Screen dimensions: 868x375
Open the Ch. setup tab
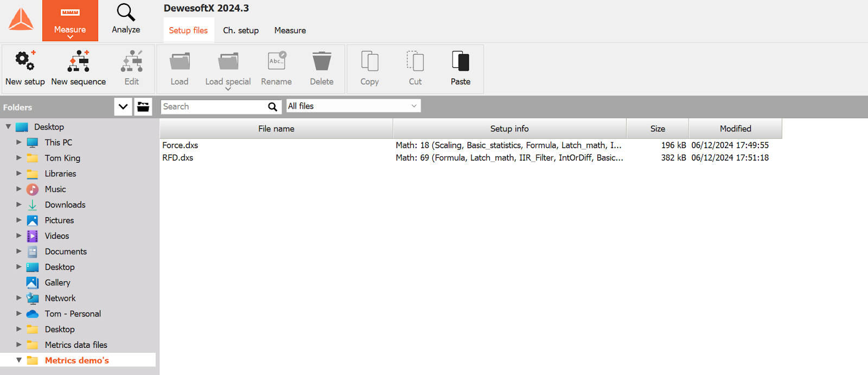241,30
